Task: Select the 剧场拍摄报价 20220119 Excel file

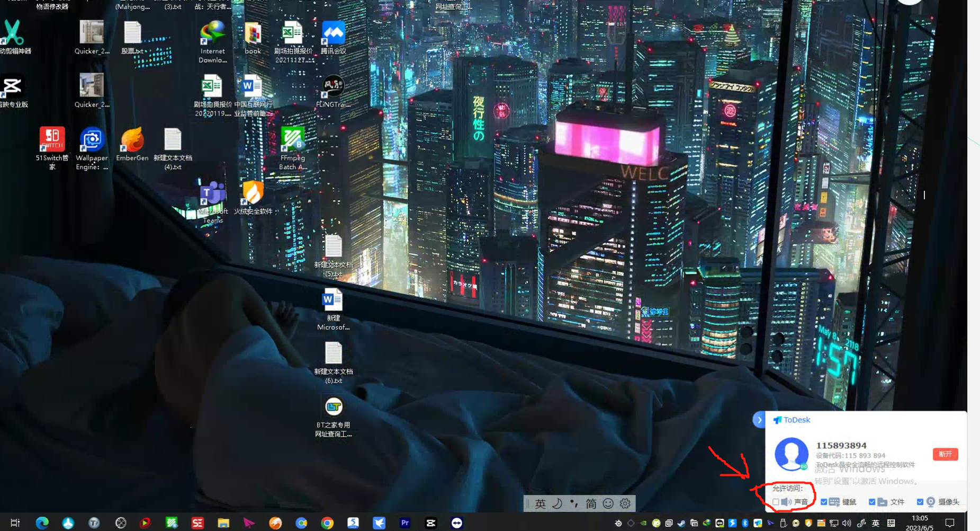Action: click(212, 95)
